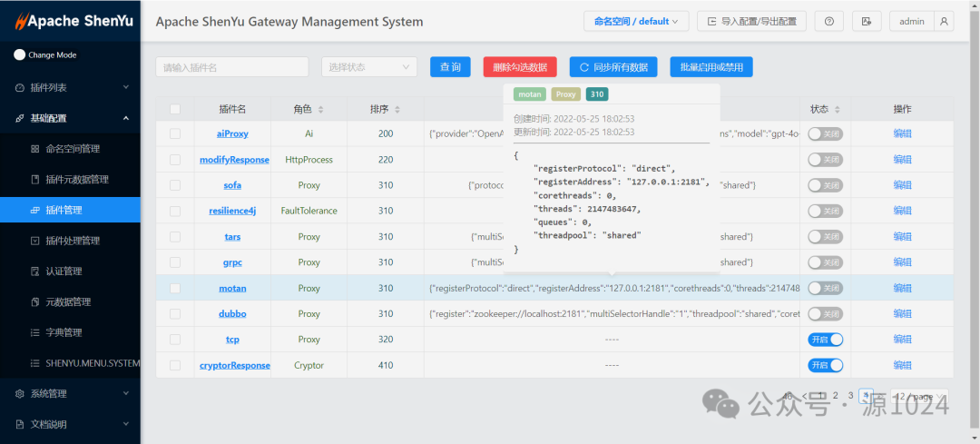Click 编辑 for the cryptorResponse row
Viewport: 980px width, 444px height.
(902, 365)
